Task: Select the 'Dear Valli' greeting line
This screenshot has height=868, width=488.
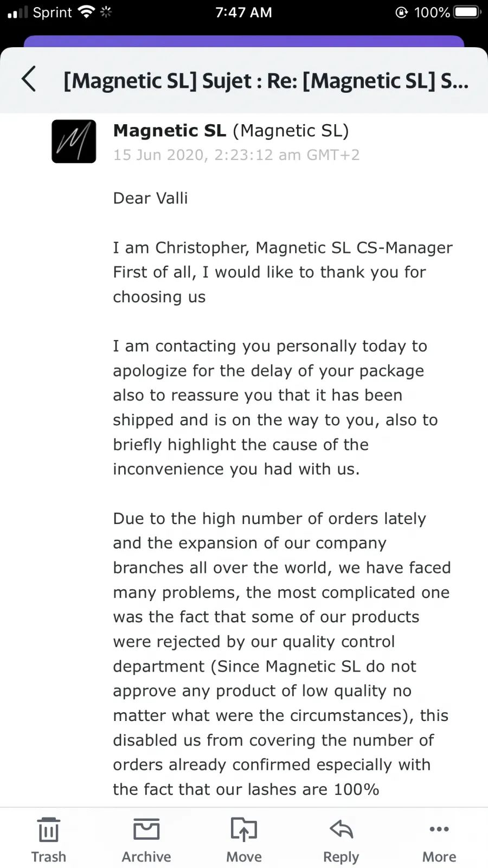Action: (x=150, y=198)
